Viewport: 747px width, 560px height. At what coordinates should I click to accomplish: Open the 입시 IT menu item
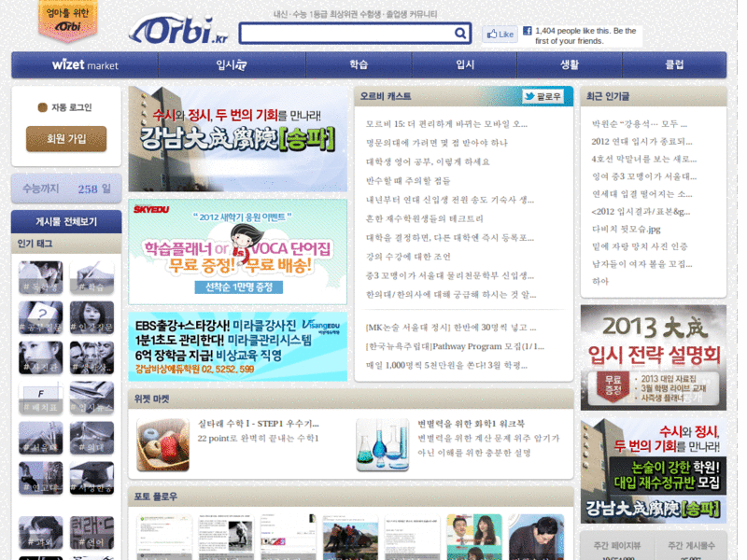click(232, 64)
